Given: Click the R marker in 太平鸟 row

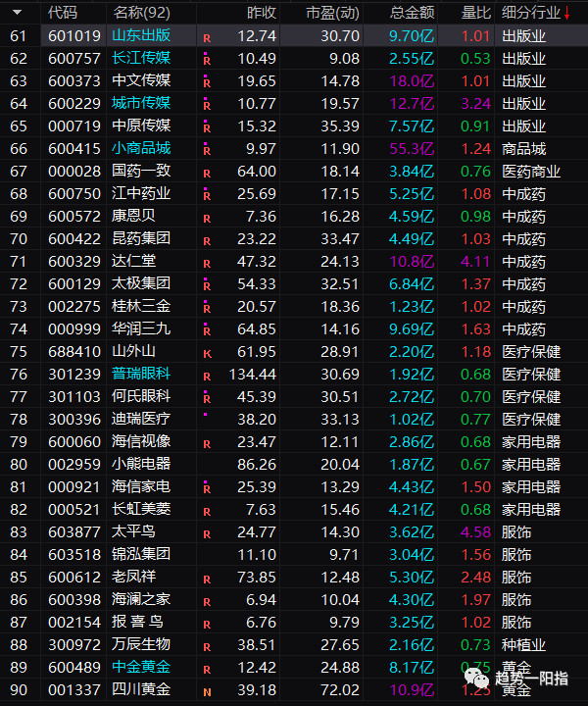Looking at the screenshot, I should coord(207,534).
